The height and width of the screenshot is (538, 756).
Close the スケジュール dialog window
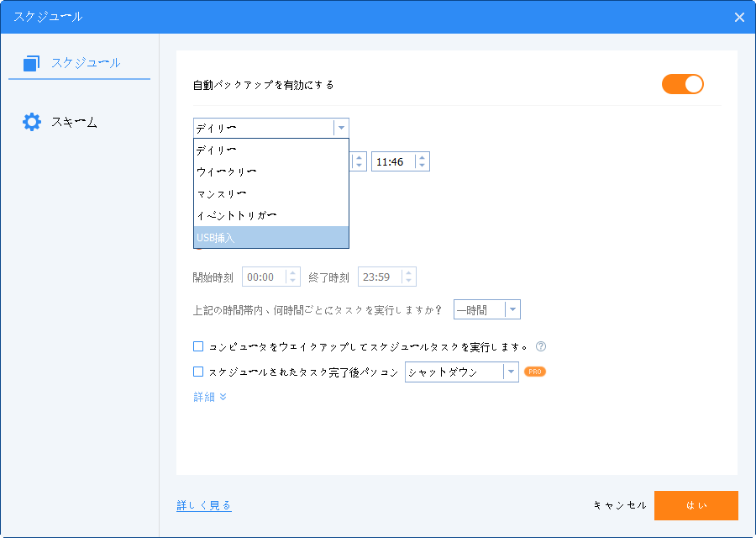coord(739,17)
